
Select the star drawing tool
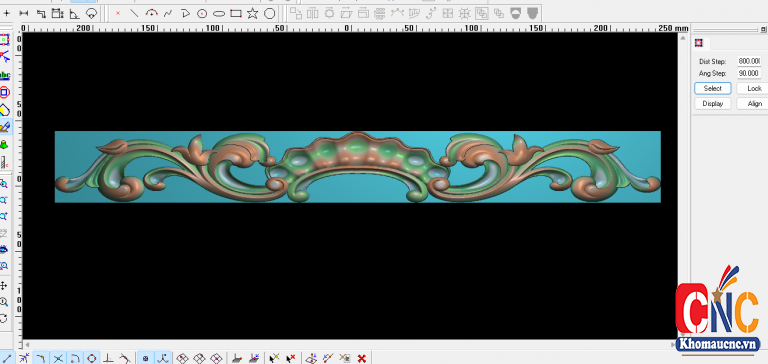252,14
